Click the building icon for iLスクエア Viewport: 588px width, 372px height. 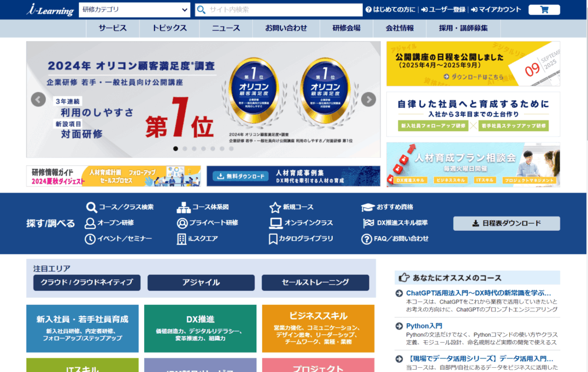click(182, 238)
